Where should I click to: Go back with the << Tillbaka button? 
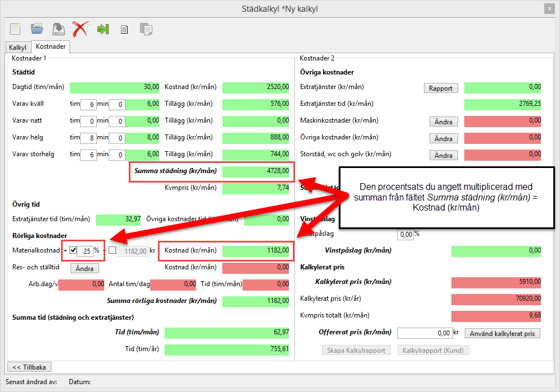click(x=29, y=367)
